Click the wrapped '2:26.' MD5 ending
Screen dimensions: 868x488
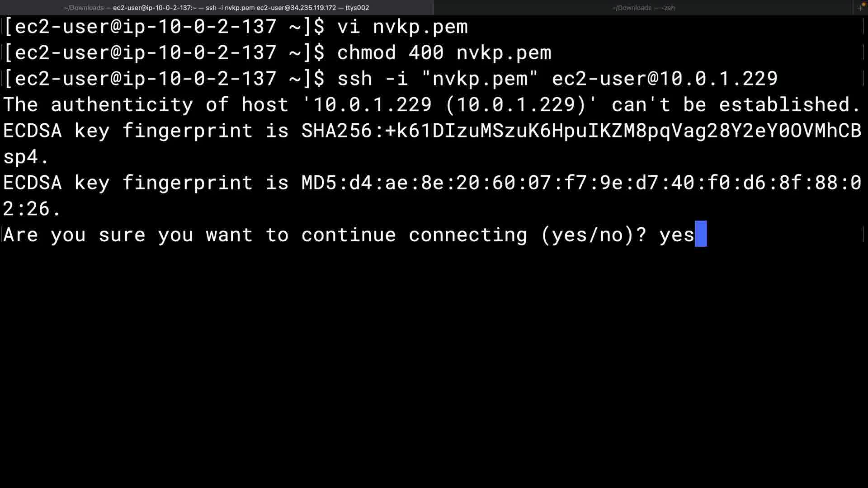[x=32, y=209]
